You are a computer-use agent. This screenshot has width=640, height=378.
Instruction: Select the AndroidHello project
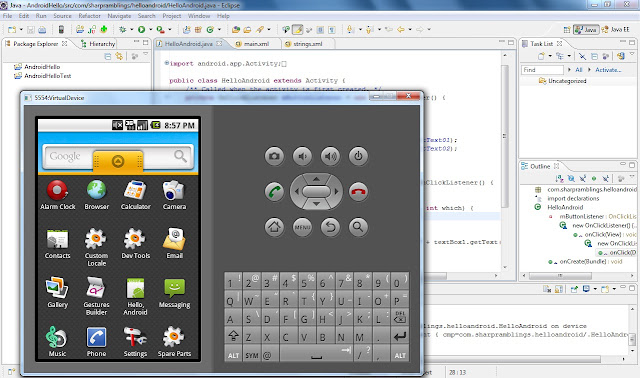click(37, 67)
